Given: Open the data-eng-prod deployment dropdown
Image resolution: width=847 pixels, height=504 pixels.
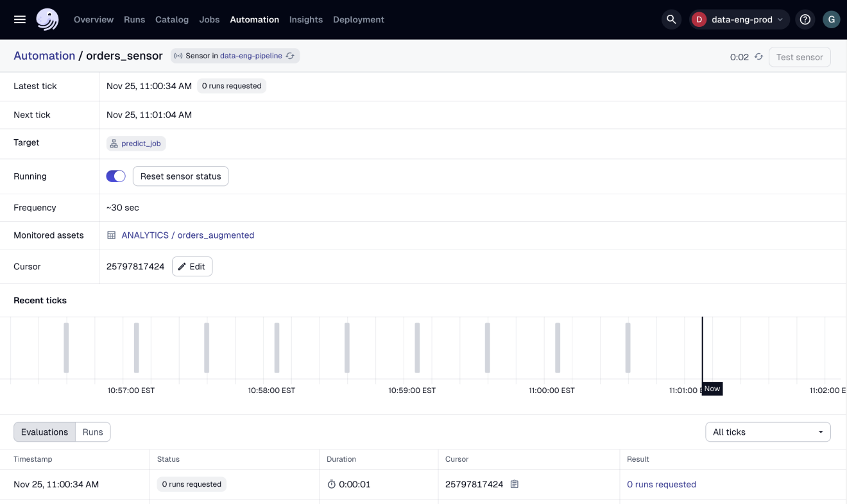Looking at the screenshot, I should [739, 19].
